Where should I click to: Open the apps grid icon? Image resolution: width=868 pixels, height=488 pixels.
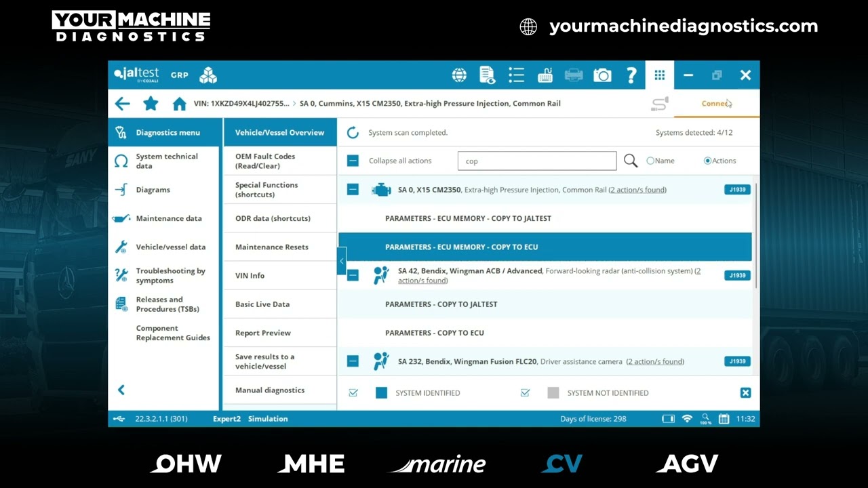(660, 75)
